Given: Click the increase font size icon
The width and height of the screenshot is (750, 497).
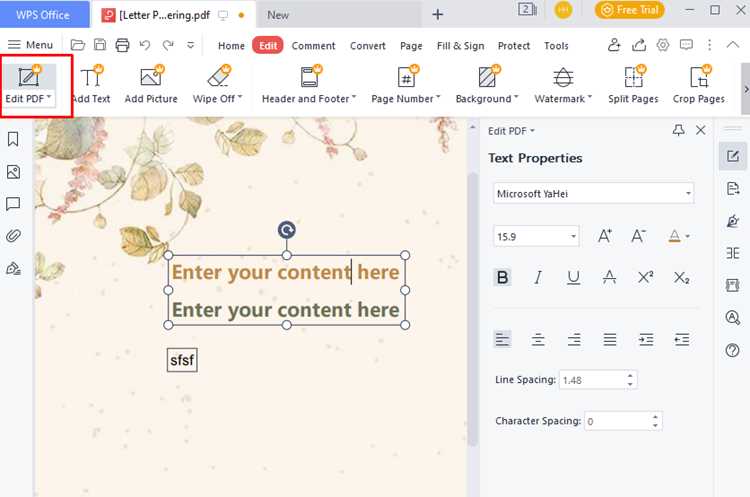Looking at the screenshot, I should pyautogui.click(x=605, y=236).
